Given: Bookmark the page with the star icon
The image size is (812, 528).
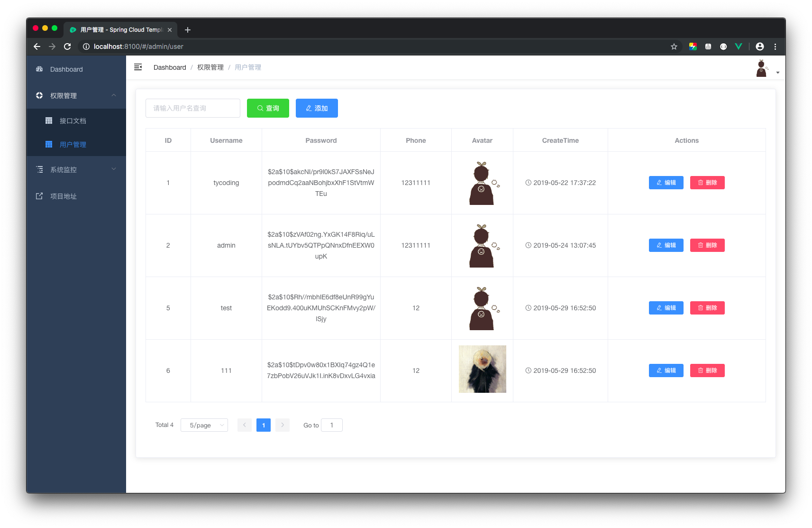Looking at the screenshot, I should click(674, 46).
